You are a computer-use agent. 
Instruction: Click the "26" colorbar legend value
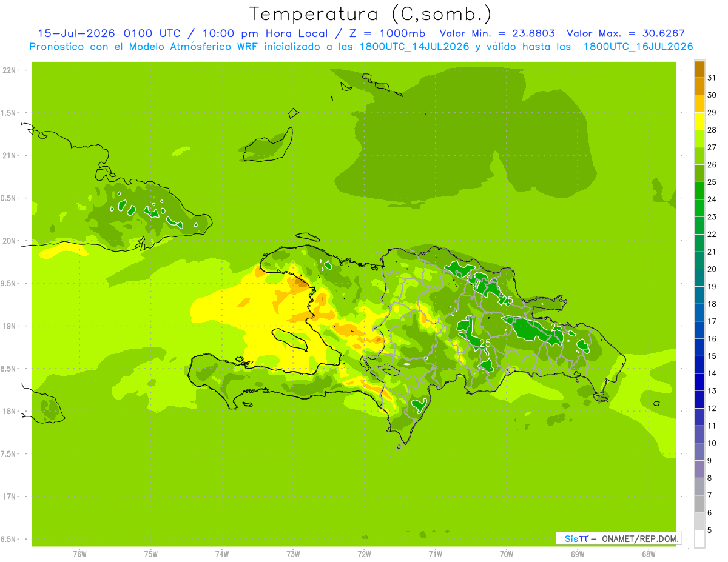pos(712,164)
